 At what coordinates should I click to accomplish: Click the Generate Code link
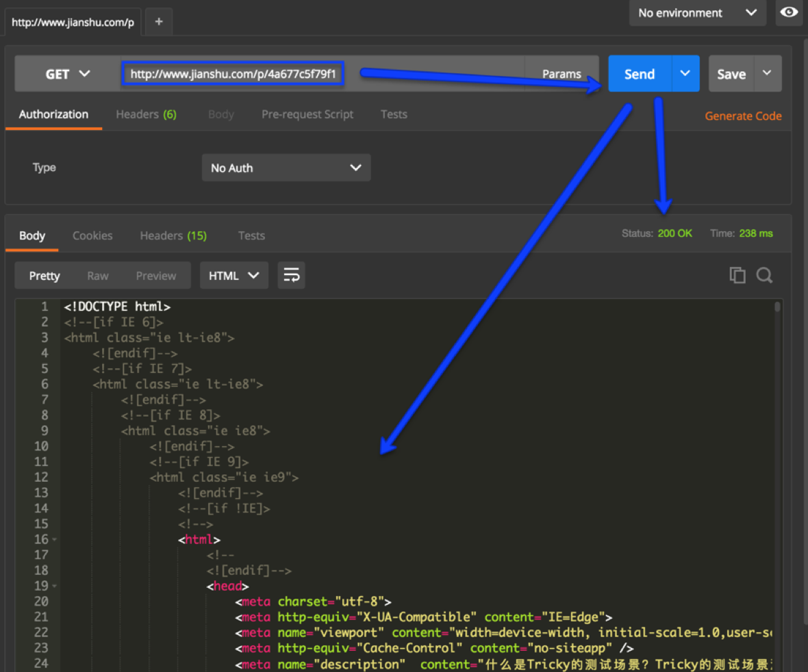coord(742,116)
